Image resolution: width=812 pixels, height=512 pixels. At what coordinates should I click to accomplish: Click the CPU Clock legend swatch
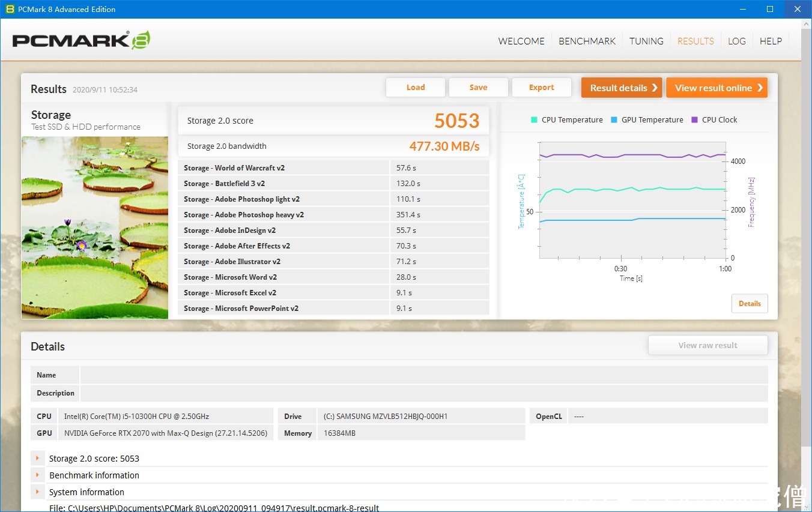(x=695, y=119)
